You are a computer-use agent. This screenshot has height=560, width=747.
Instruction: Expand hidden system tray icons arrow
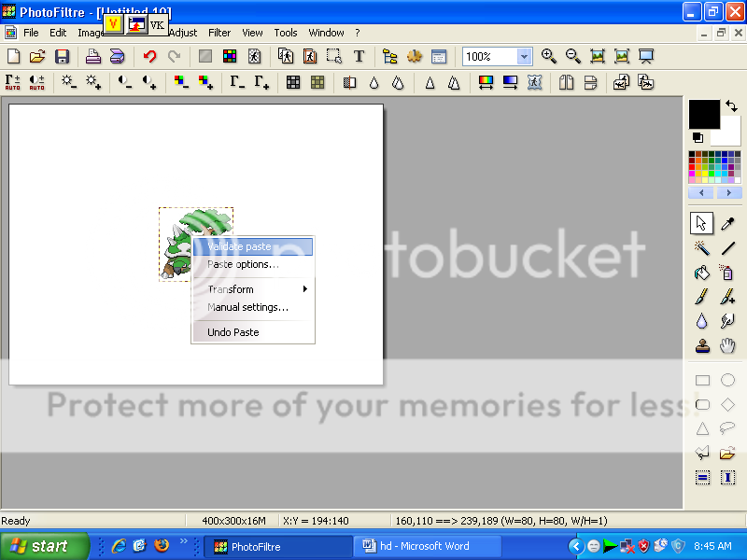(x=576, y=546)
